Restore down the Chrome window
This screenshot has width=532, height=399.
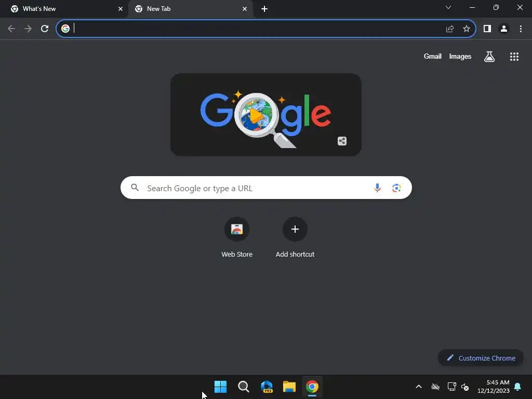[496, 7]
